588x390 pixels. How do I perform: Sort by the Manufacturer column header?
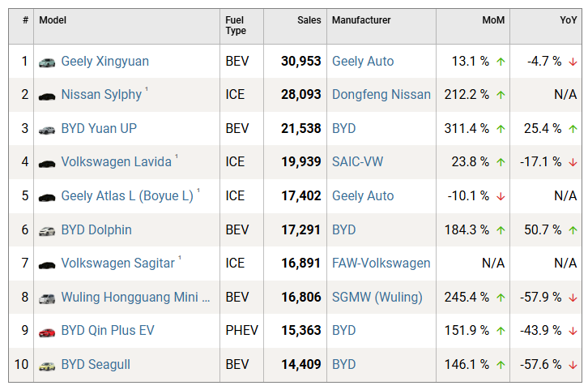(361, 20)
